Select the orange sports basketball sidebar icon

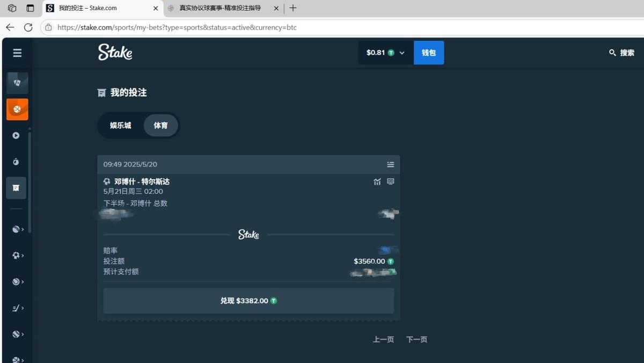click(x=17, y=109)
